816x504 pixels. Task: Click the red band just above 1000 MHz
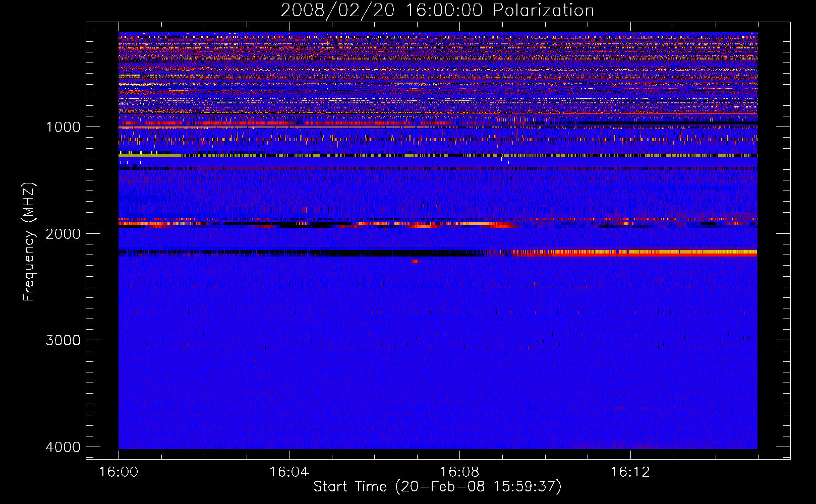283,123
